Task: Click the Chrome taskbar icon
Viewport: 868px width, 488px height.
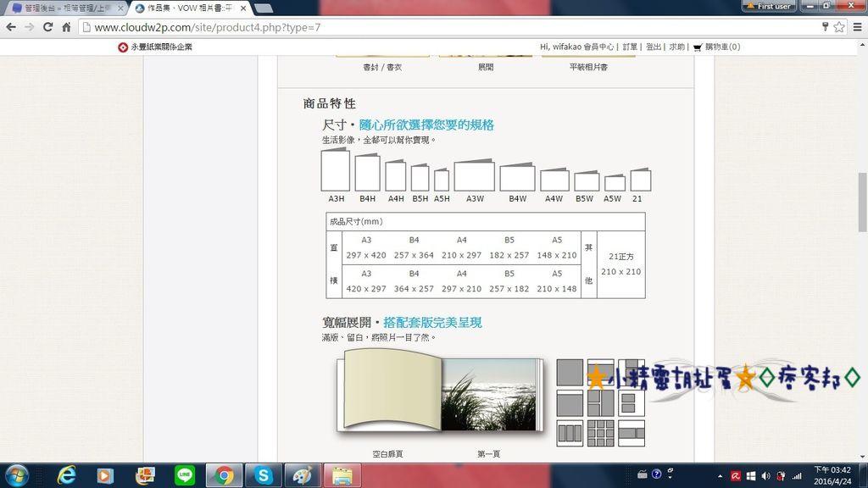Action: [224, 476]
